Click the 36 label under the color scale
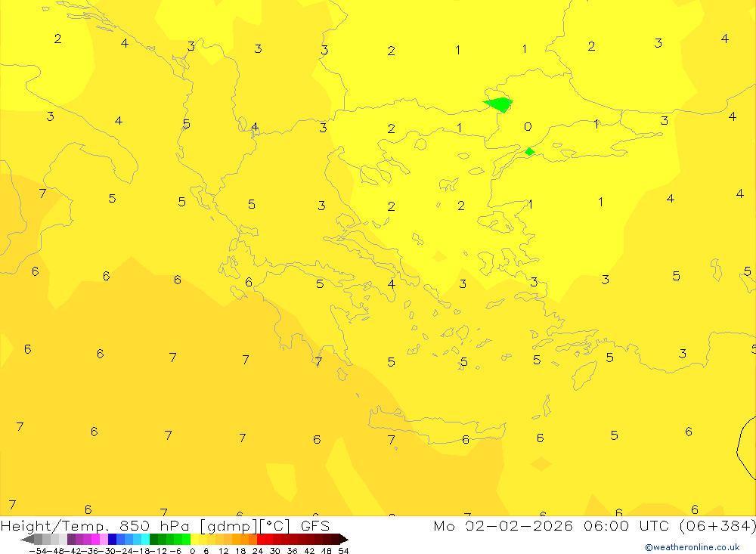 click(292, 551)
